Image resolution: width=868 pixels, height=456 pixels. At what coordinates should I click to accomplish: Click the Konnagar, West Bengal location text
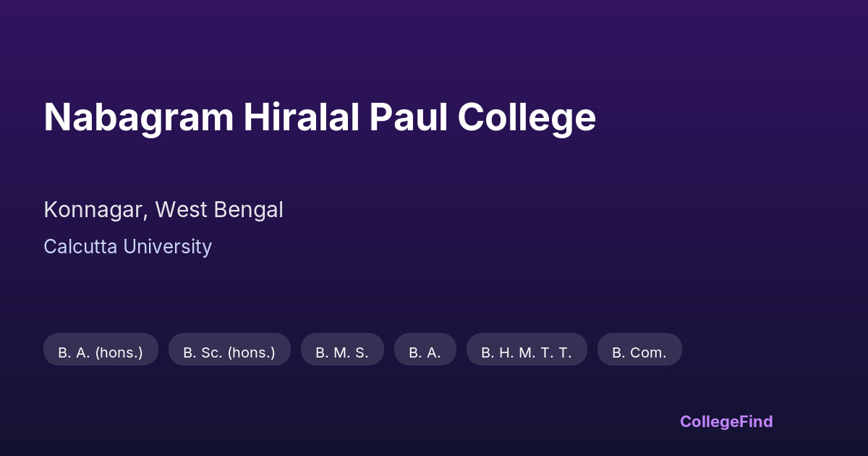pos(163,210)
